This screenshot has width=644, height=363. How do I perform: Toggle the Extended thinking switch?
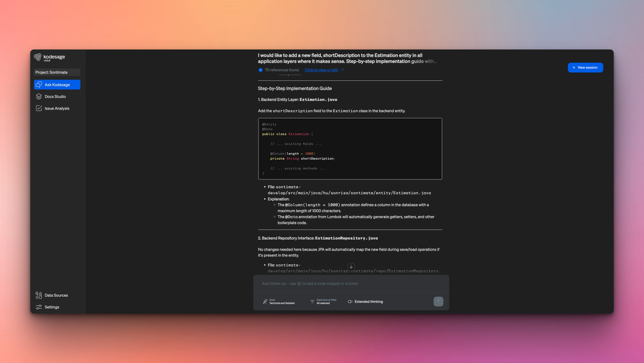pos(350,302)
